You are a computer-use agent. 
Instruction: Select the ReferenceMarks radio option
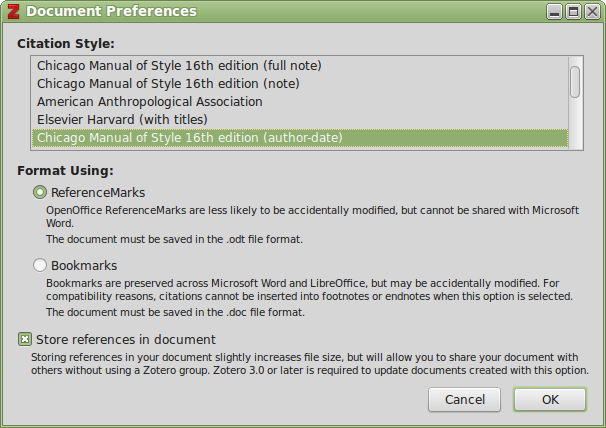pos(40,192)
